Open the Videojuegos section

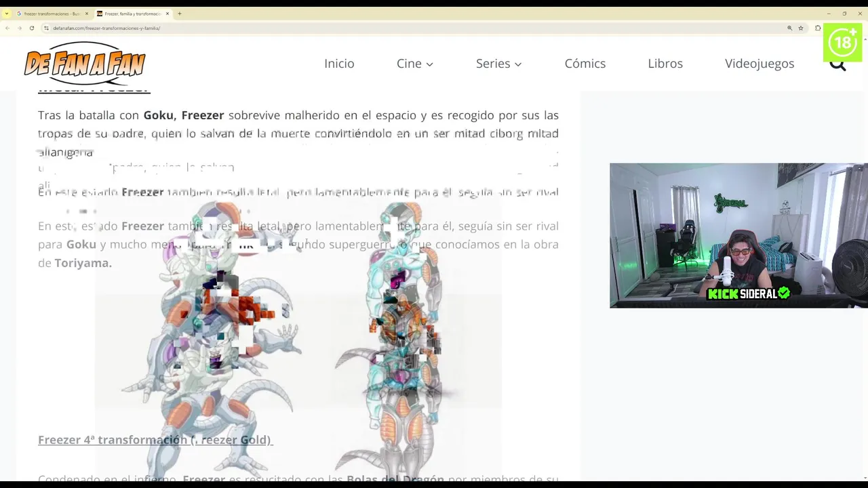coord(759,63)
